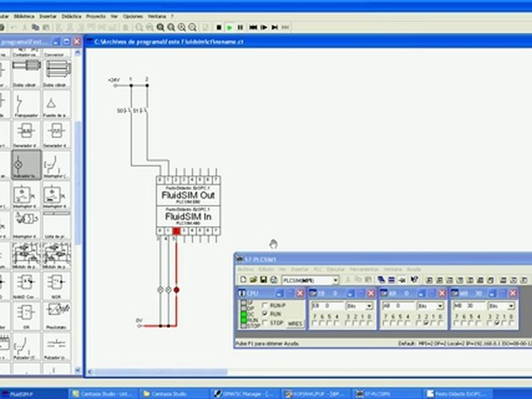The image size is (532, 399).
Task: Open the Didáctica menu
Action: pyautogui.click(x=71, y=16)
